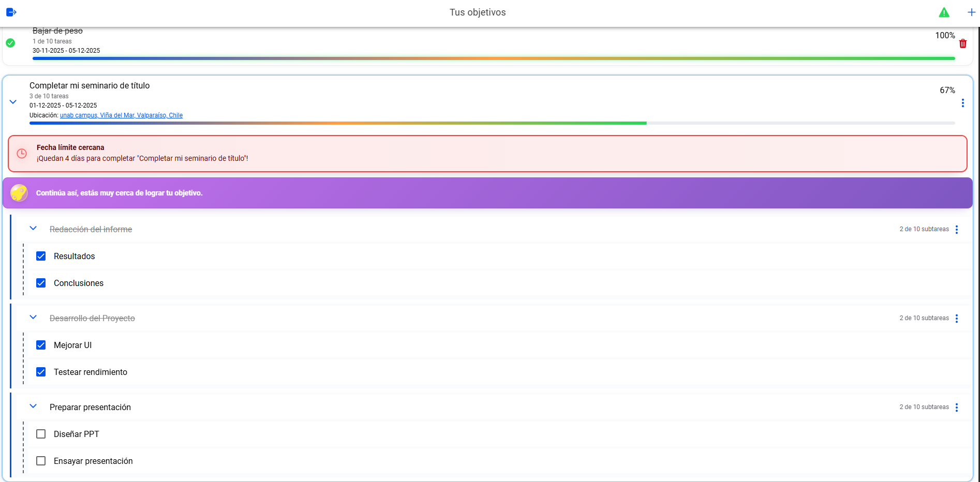This screenshot has width=980, height=482.
Task: Uncheck the Resultados subtask
Action: tap(41, 257)
